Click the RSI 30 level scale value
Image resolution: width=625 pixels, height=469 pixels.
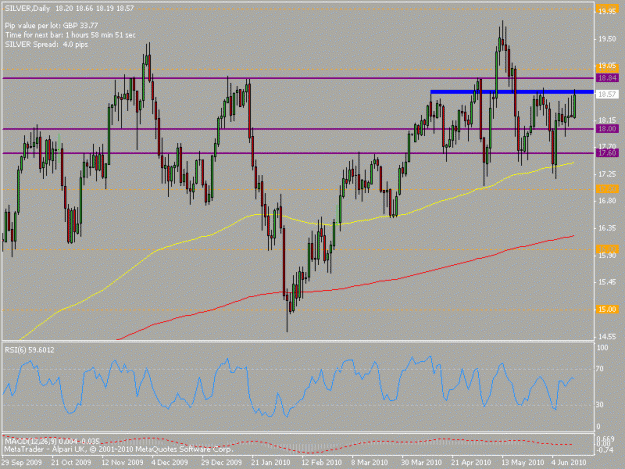(x=599, y=405)
